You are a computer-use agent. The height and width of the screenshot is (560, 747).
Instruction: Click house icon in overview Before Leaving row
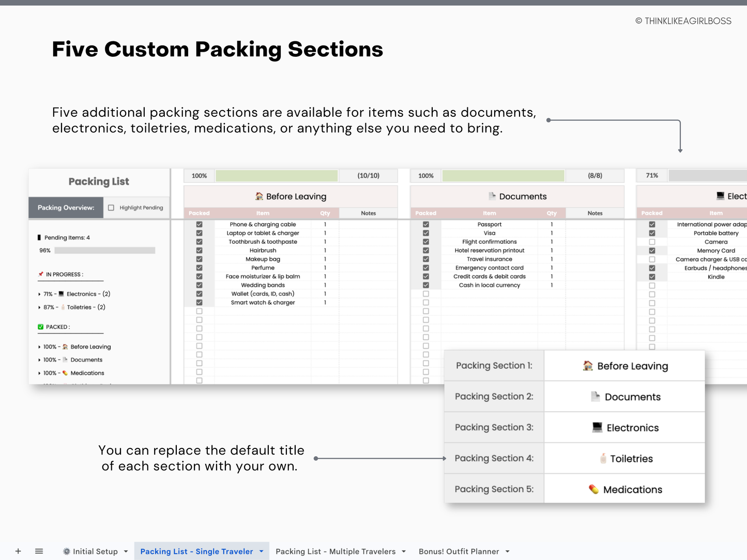pos(65,347)
